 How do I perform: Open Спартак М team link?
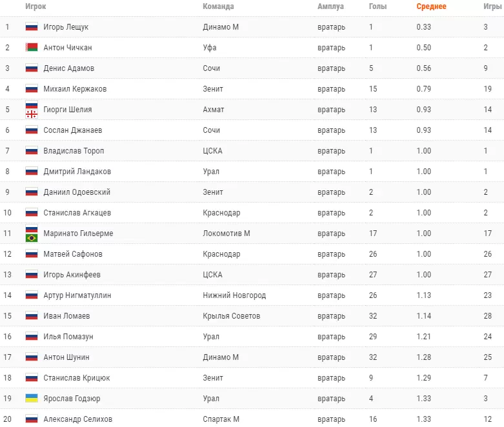(x=221, y=419)
